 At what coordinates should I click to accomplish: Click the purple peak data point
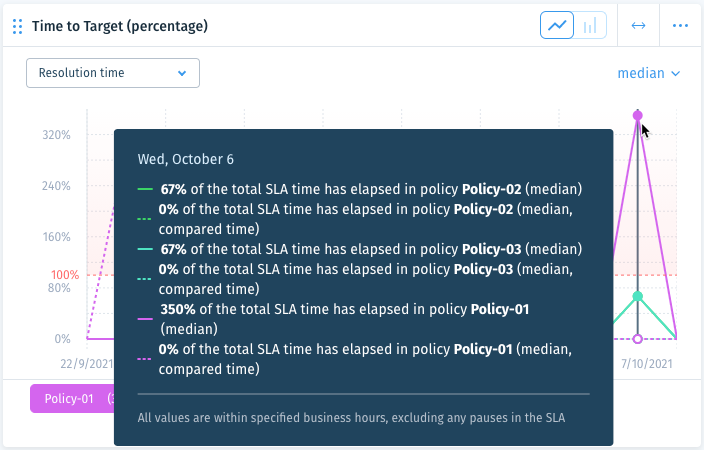[x=638, y=115]
